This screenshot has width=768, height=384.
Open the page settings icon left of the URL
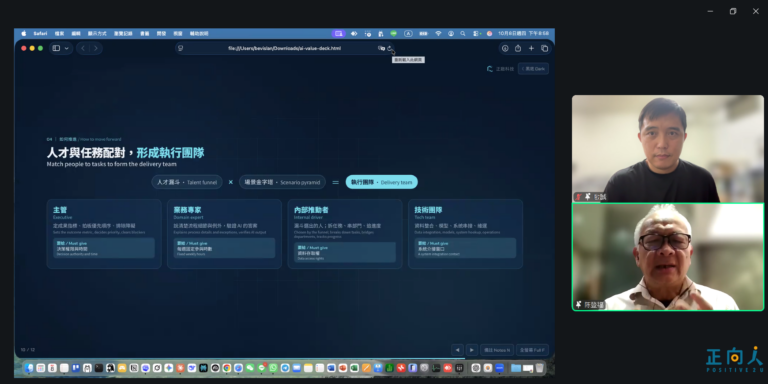point(180,48)
